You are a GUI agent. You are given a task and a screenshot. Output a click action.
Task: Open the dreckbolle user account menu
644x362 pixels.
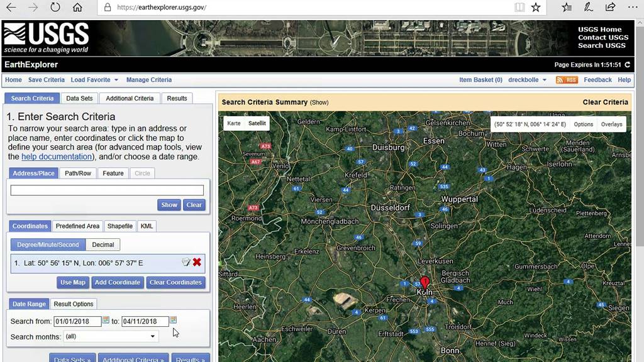527,80
